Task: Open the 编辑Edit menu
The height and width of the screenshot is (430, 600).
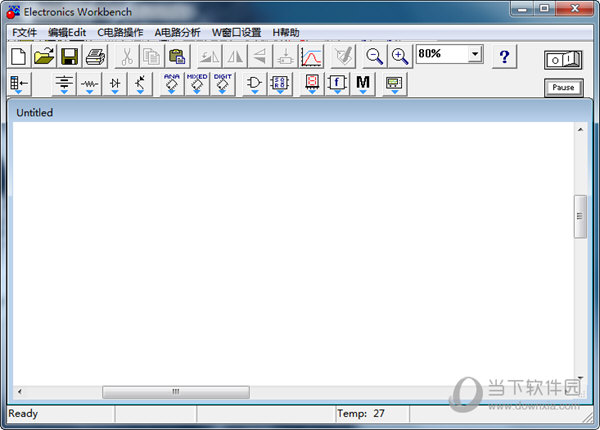Action: 67,33
